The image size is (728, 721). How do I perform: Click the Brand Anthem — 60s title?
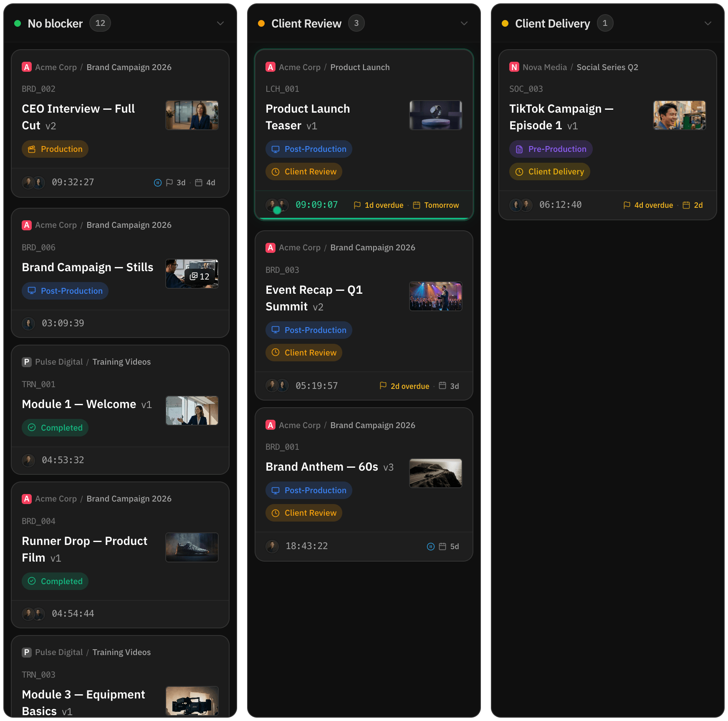click(x=322, y=467)
